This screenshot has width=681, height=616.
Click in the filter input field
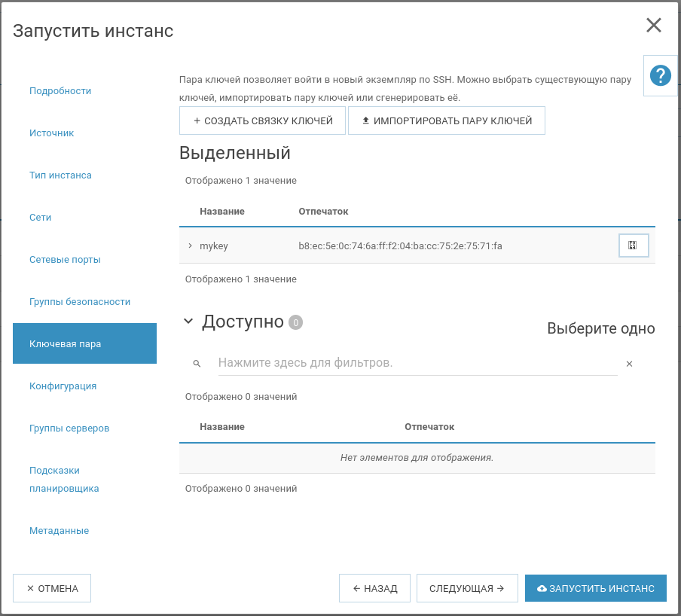(x=417, y=363)
